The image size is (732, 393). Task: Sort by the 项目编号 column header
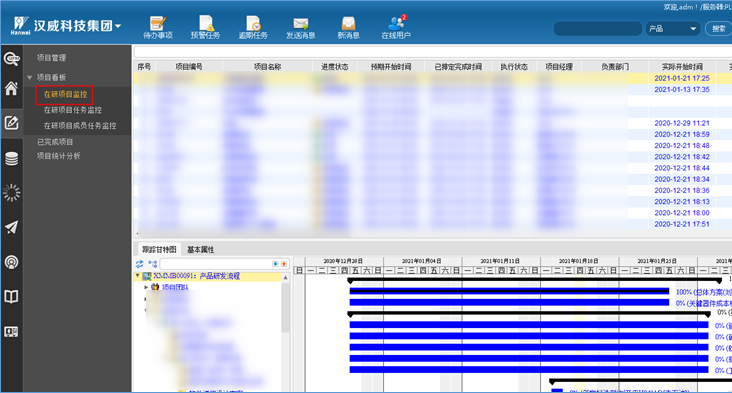pyautogui.click(x=189, y=67)
